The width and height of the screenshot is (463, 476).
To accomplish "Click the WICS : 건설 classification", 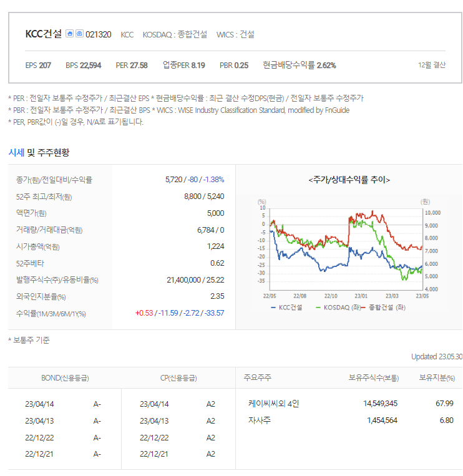I will pos(235,34).
